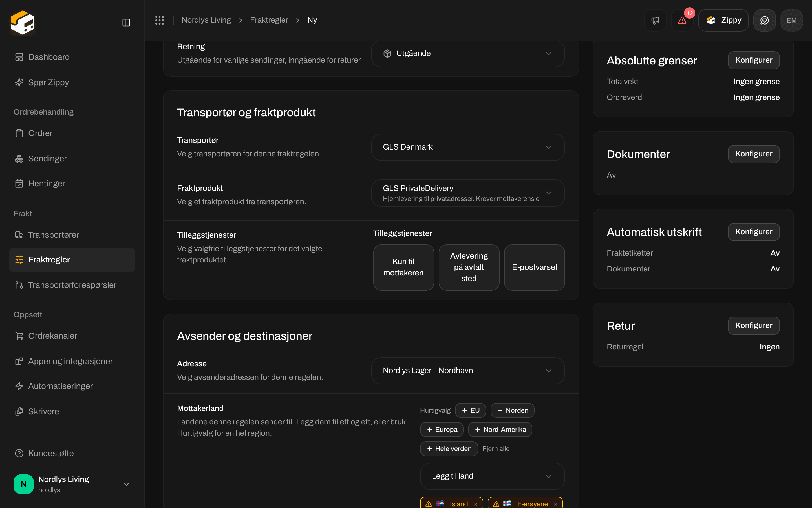This screenshot has width=812, height=508.
Task: Add Norden quick selection
Action: pyautogui.click(x=512, y=410)
